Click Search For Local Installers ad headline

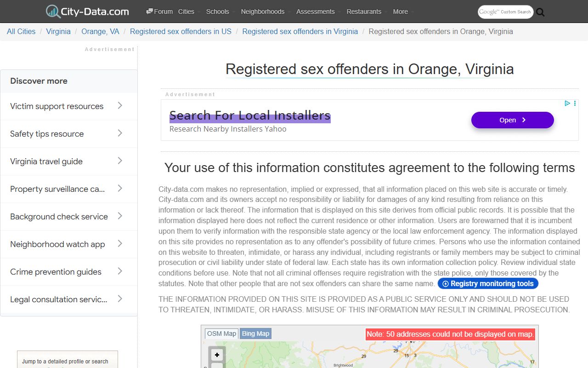click(250, 115)
